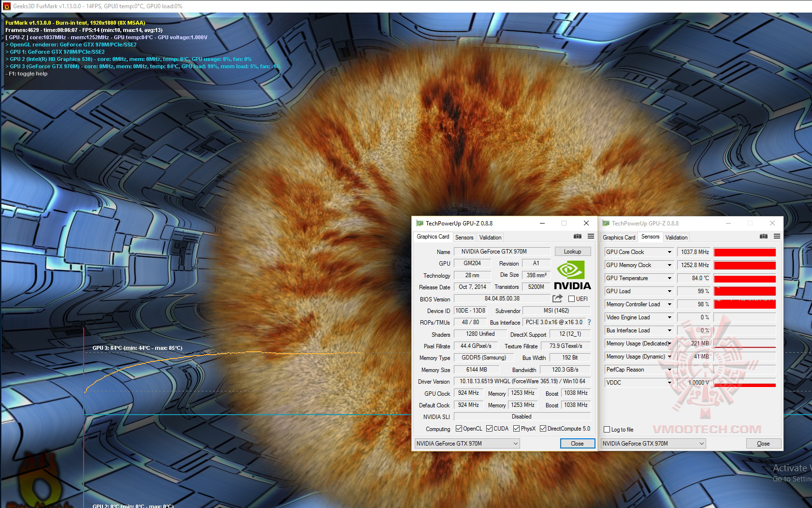Click the GPU-Z title bar icon of Graphics Card window
The height and width of the screenshot is (508, 812).
click(x=420, y=223)
